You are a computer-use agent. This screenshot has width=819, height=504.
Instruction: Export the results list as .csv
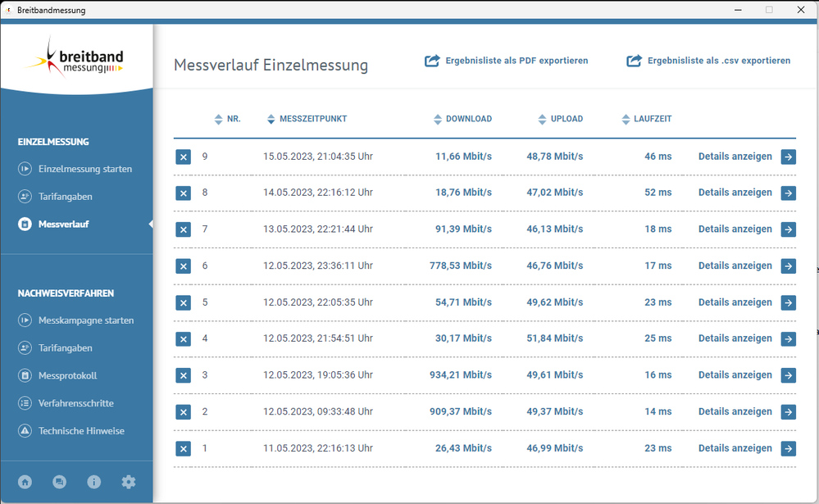(x=708, y=61)
